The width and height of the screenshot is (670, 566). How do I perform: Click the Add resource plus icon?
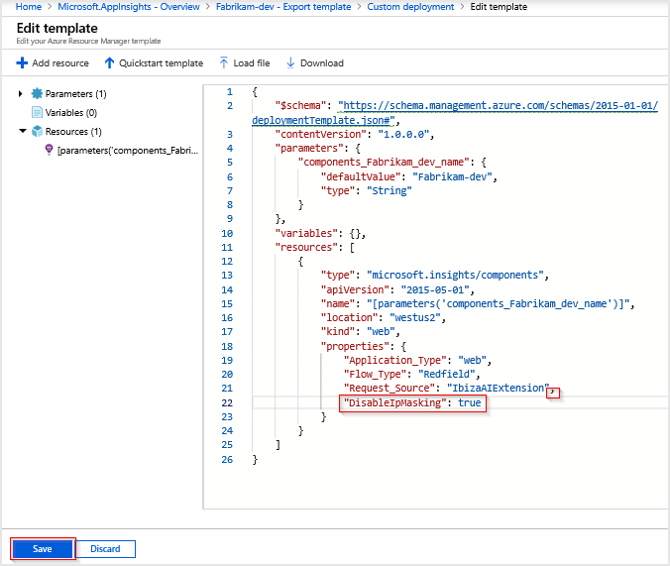point(22,63)
